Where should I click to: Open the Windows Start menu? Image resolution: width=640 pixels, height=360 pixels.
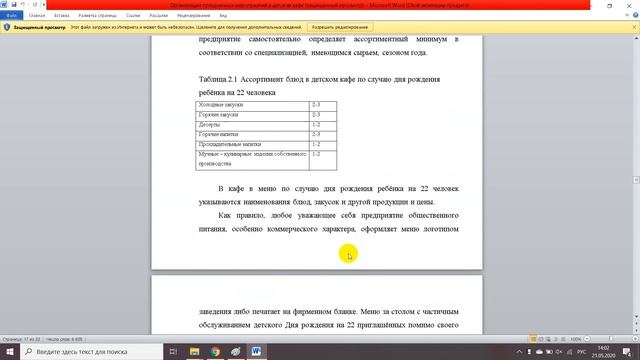pos(10,351)
